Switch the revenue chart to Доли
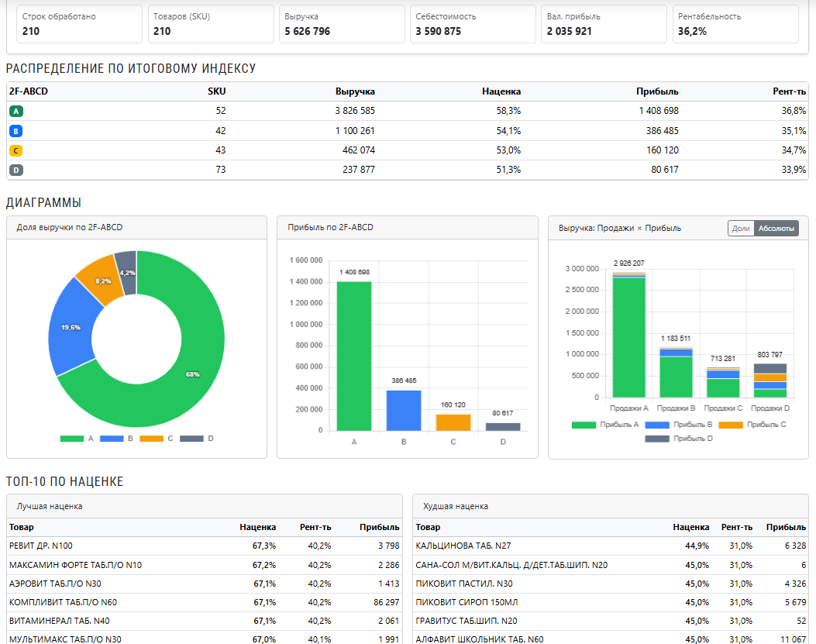The width and height of the screenshot is (816, 644). [741, 228]
